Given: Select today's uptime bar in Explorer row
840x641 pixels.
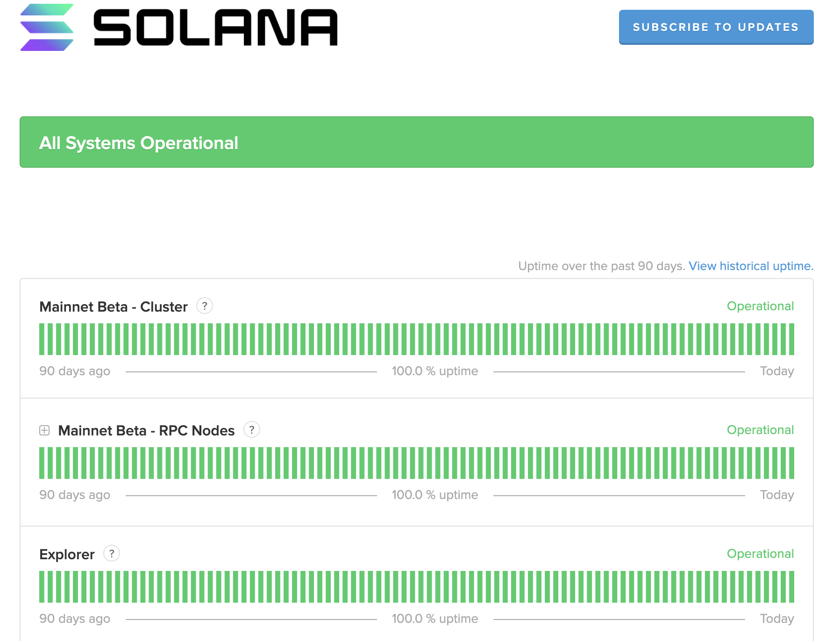Looking at the screenshot, I should 791,587.
